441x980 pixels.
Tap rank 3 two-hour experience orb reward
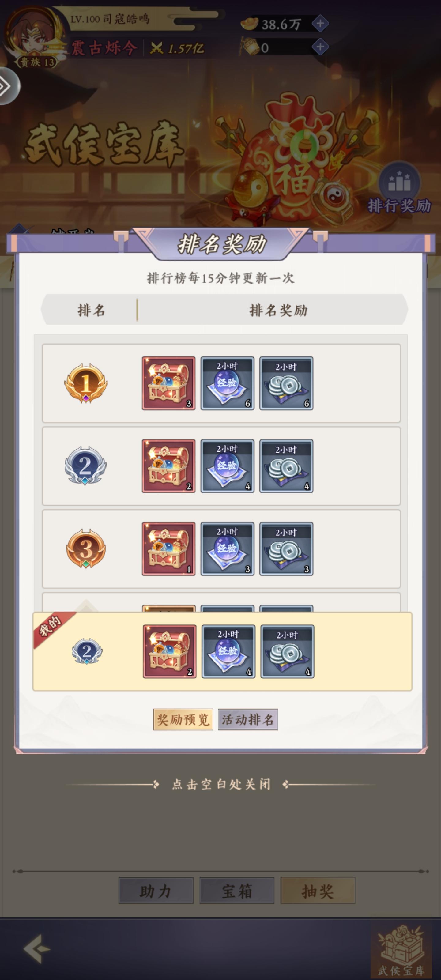point(228,549)
